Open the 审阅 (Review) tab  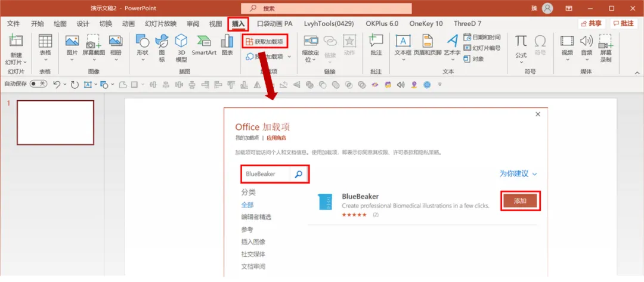pyautogui.click(x=193, y=23)
